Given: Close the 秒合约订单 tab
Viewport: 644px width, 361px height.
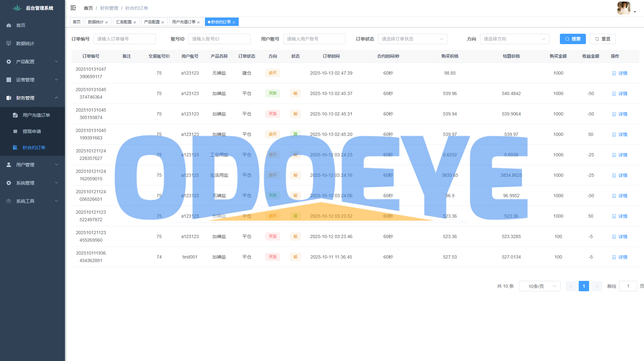Looking at the screenshot, I should tap(234, 22).
